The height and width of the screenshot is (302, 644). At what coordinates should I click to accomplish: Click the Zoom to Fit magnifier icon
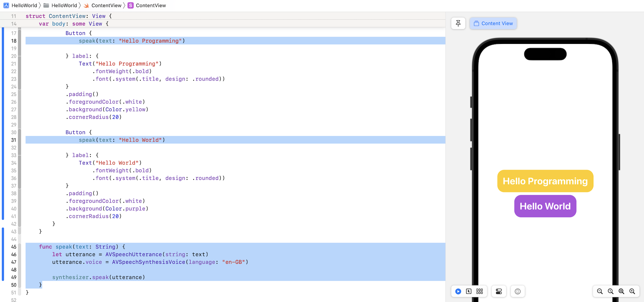pyautogui.click(x=621, y=291)
